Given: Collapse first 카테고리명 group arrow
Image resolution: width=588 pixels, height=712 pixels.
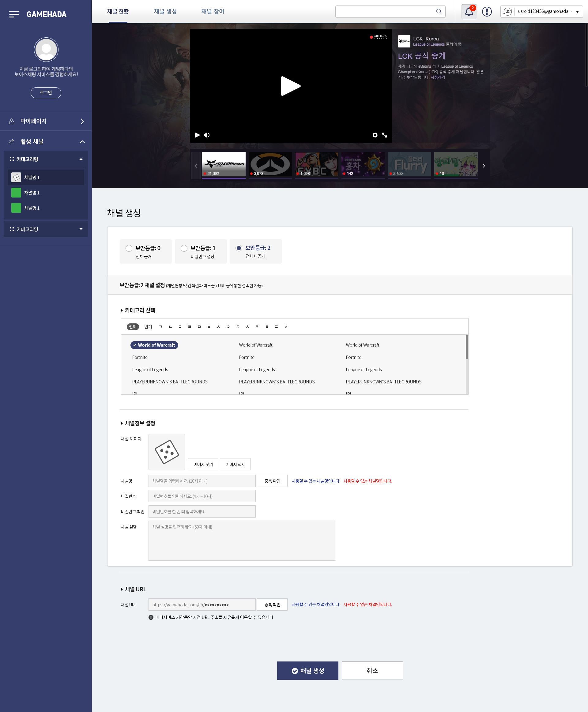Looking at the screenshot, I should [81, 159].
